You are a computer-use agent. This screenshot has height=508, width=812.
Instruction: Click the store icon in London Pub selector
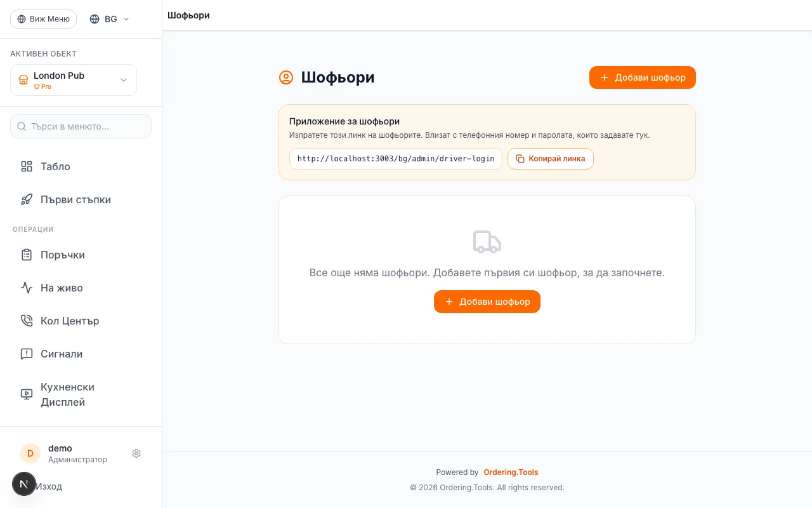click(23, 80)
